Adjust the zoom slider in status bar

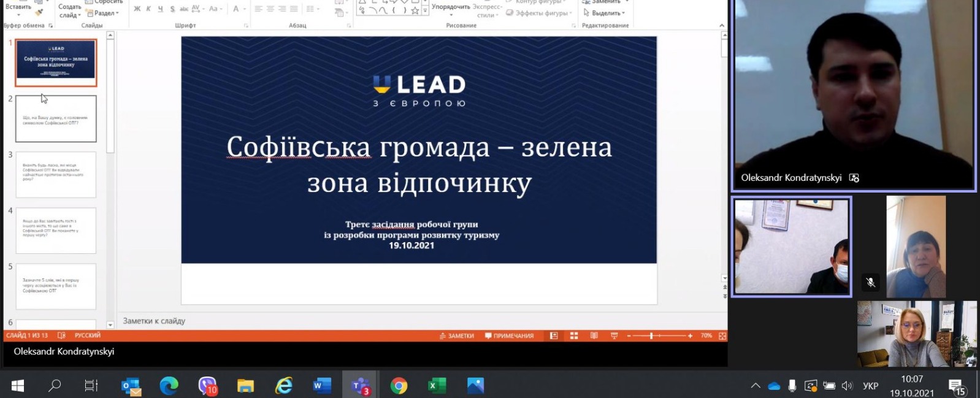(651, 336)
